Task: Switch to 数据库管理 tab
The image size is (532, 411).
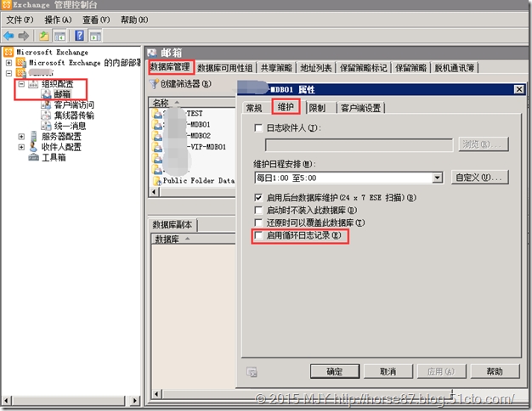Action: [x=170, y=67]
